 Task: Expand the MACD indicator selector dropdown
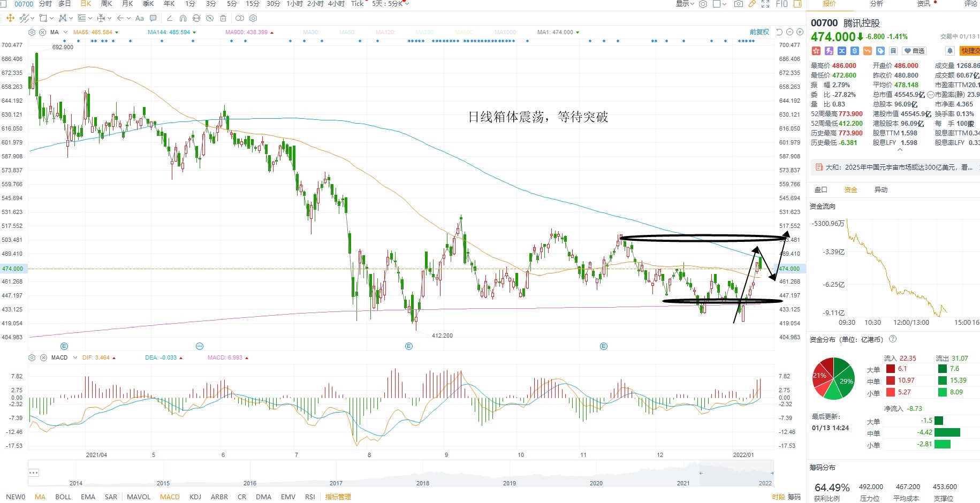tap(75, 357)
